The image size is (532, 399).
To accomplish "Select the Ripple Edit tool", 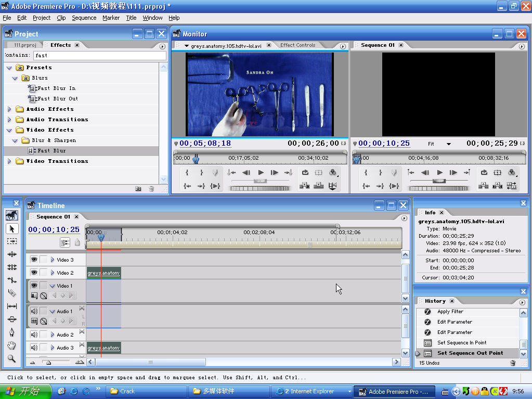I will (x=12, y=254).
